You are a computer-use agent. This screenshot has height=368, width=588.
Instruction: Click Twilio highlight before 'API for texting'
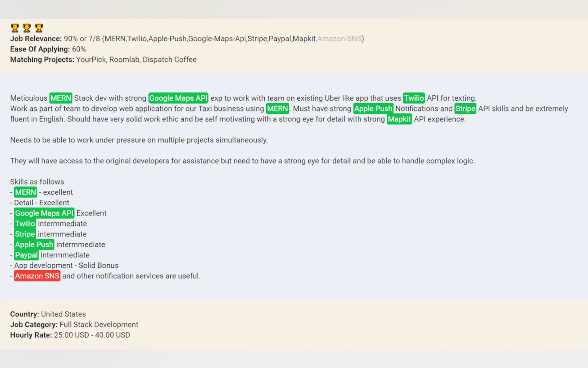(x=414, y=98)
